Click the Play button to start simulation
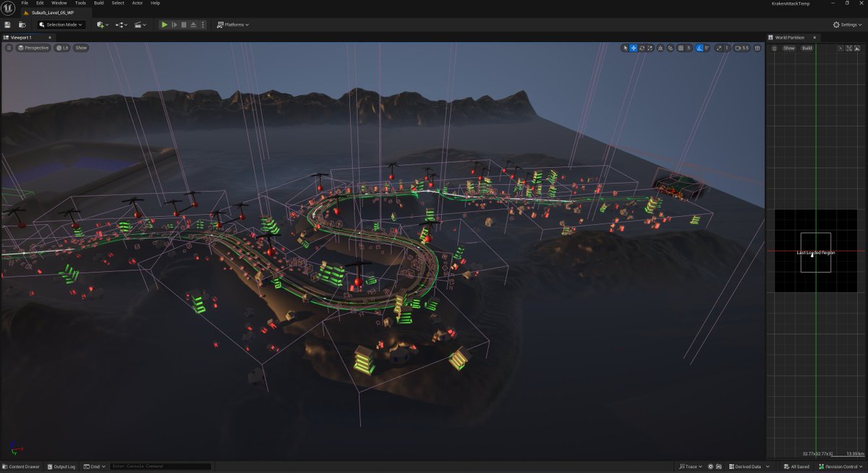Viewport: 868px width, 473px height. tap(164, 25)
